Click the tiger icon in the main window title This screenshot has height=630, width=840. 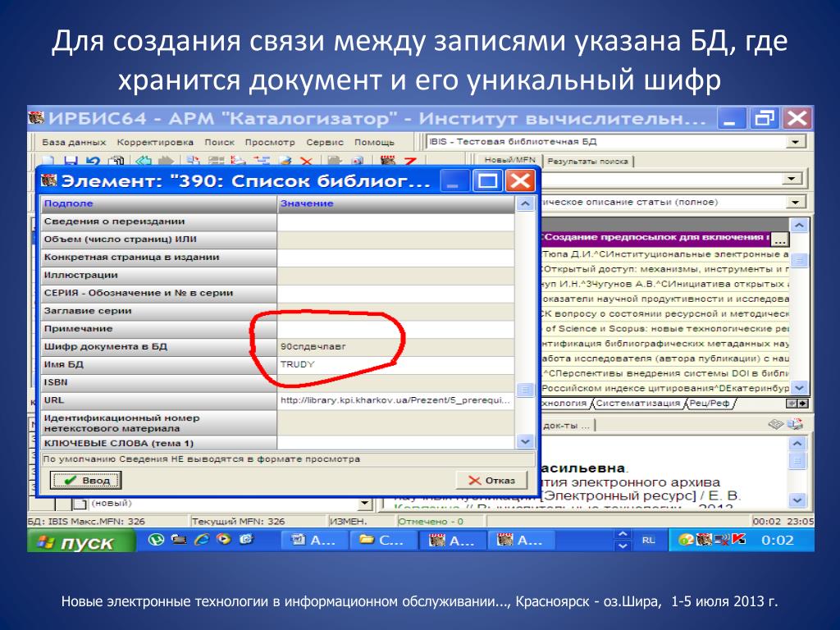[x=36, y=118]
